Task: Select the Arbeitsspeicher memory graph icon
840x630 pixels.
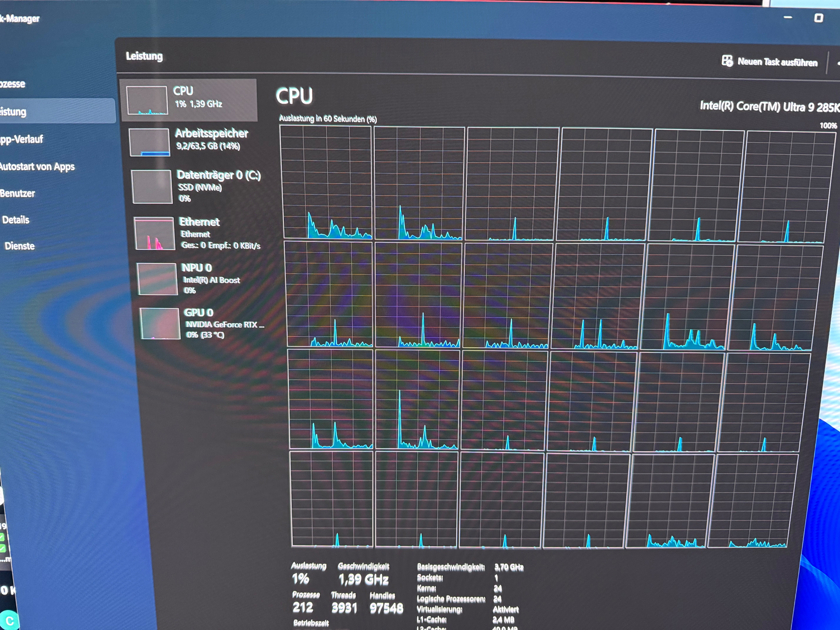Action: click(149, 142)
